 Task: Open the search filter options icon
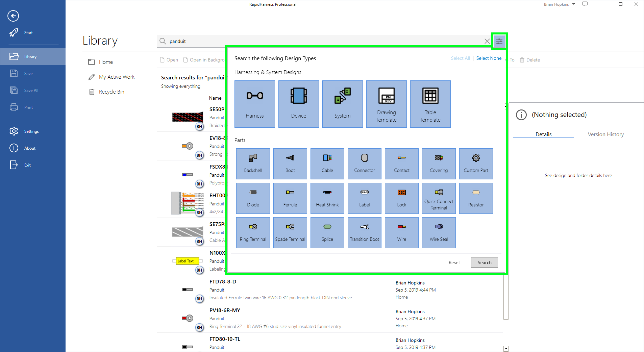499,41
